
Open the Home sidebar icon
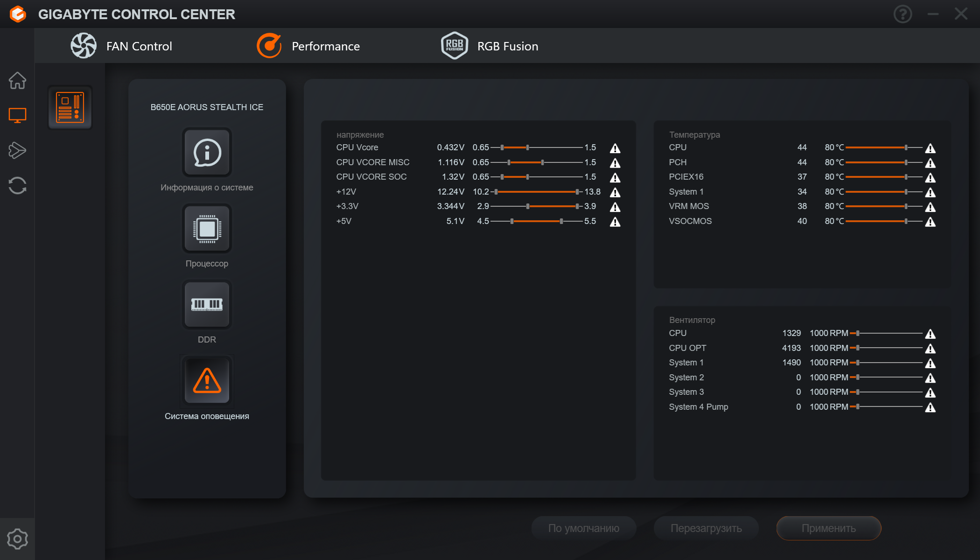tap(17, 80)
